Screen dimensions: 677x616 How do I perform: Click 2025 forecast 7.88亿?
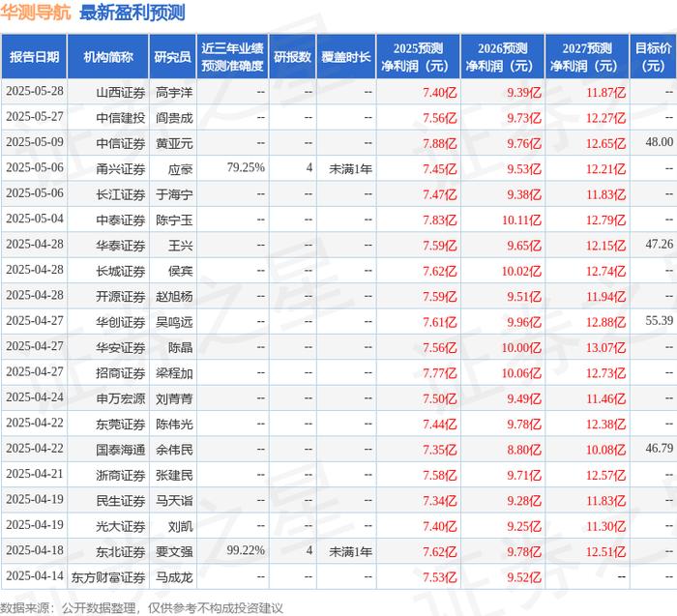439,143
